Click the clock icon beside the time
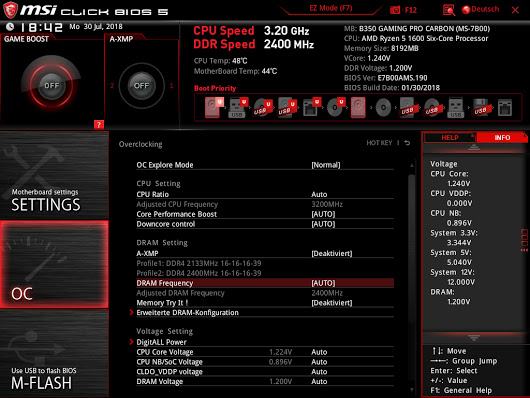 click(10, 27)
